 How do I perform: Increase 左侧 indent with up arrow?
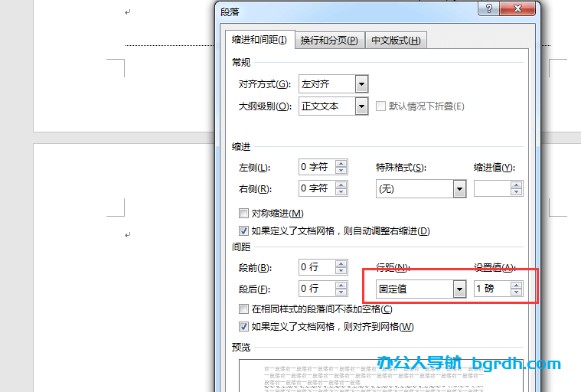point(341,163)
